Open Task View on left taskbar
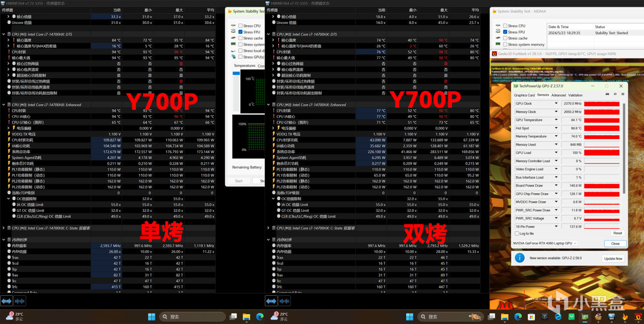 pos(233,316)
